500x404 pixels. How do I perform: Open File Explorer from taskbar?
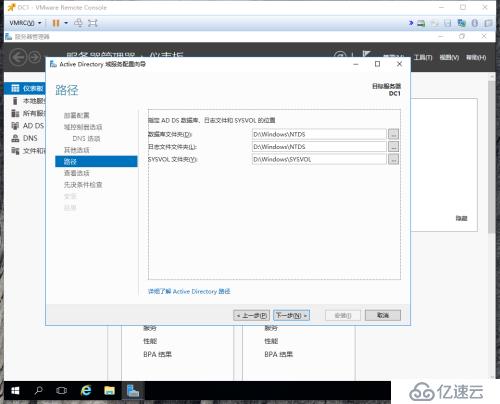109,390
